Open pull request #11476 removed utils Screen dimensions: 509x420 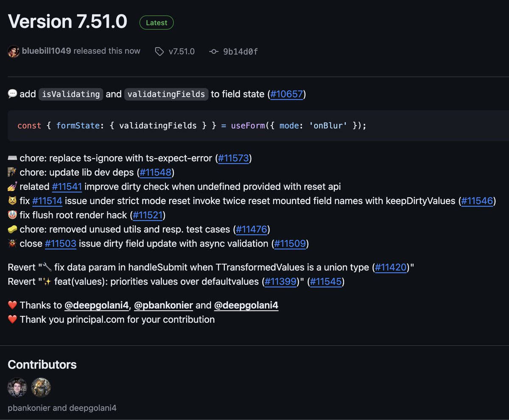(x=251, y=230)
